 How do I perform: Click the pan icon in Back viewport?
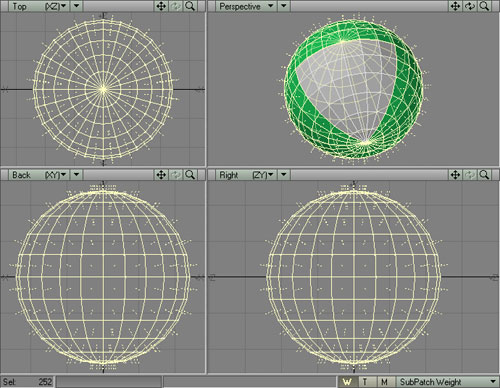pyautogui.click(x=161, y=175)
